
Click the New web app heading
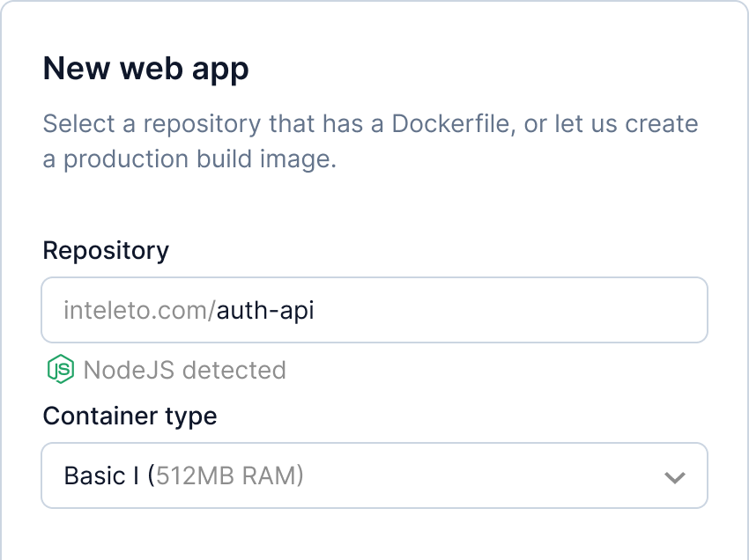point(146,67)
